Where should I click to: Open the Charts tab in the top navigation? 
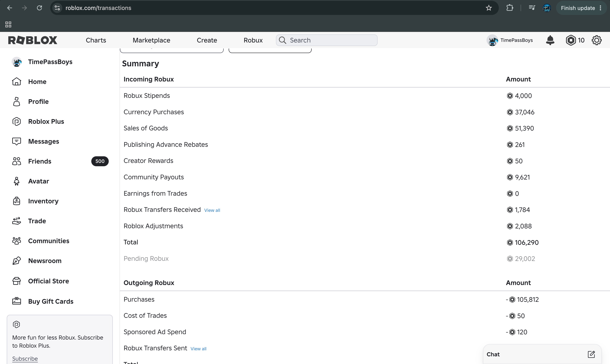96,40
